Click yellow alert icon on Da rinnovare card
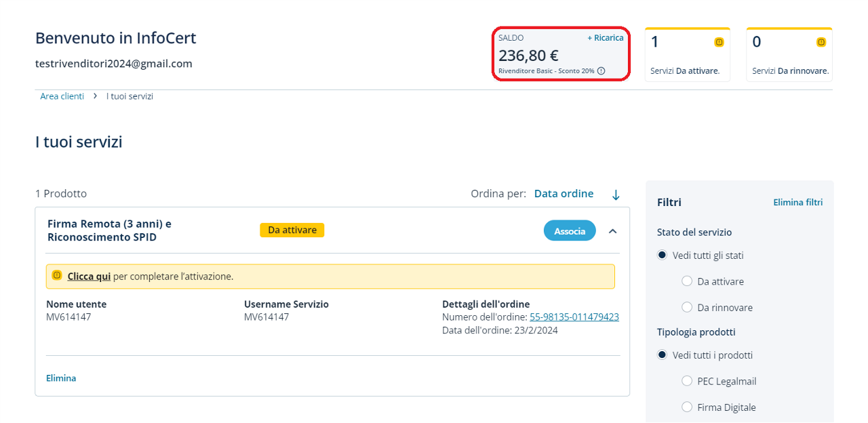The image size is (868, 423). pyautogui.click(x=821, y=42)
